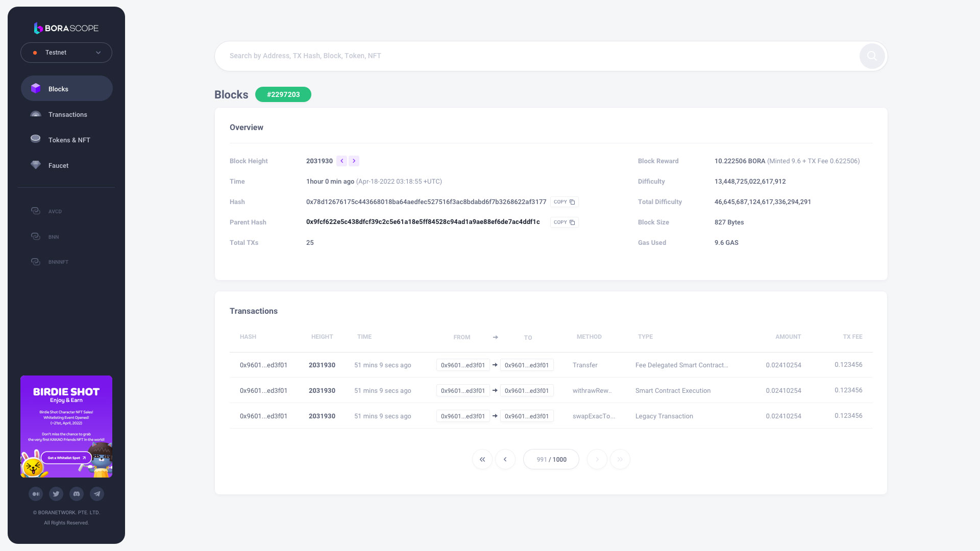
Task: Open the BNNNFT sidebar link
Action: pos(58,262)
